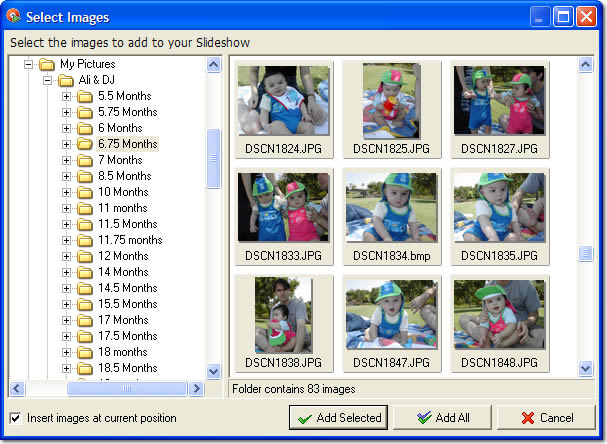Select the 17.5 Months tree label
The width and height of the screenshot is (607, 444).
click(x=127, y=336)
